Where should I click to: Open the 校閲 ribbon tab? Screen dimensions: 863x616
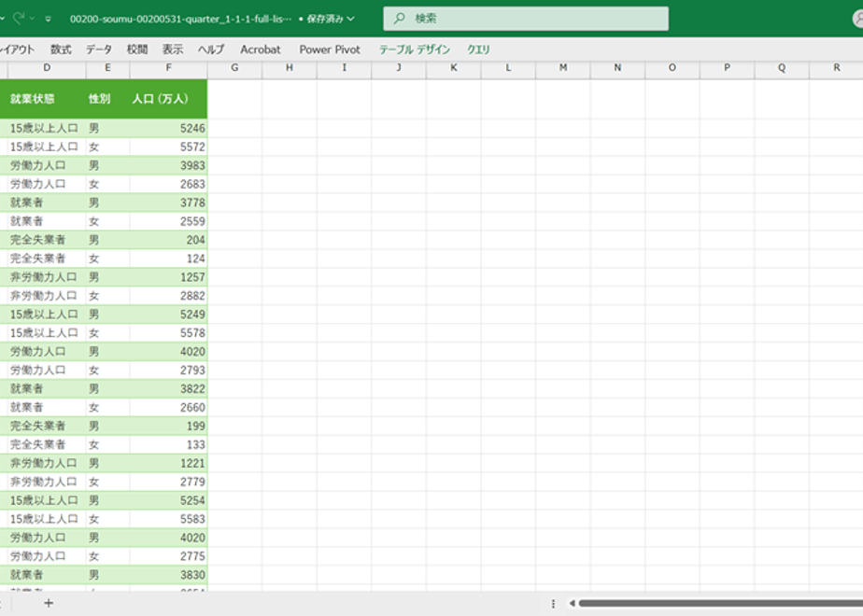point(137,49)
